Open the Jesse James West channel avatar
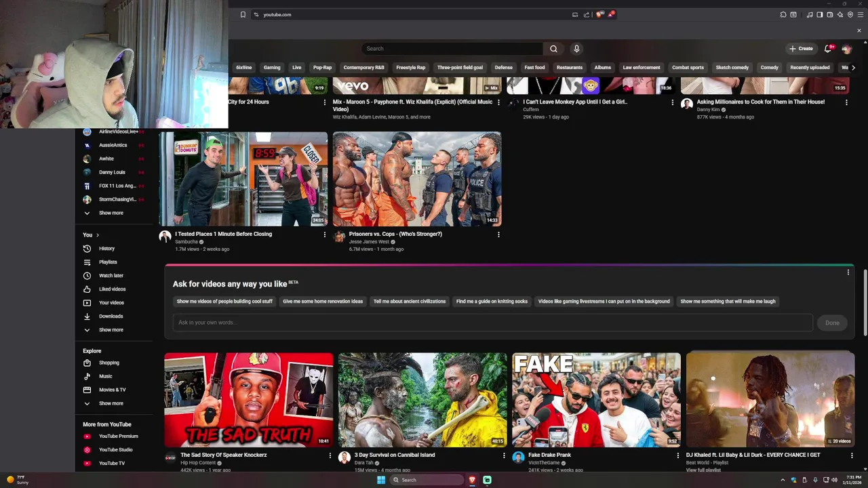868x488 pixels. (339, 237)
